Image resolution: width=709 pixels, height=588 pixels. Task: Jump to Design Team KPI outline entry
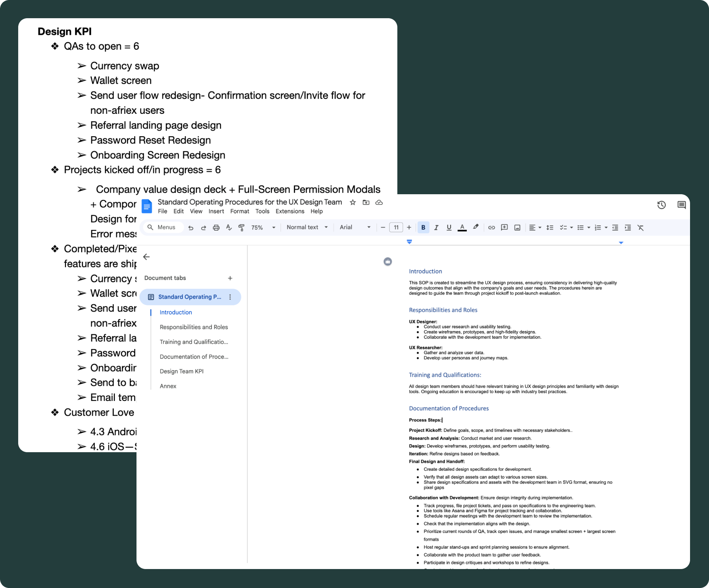[x=182, y=371]
